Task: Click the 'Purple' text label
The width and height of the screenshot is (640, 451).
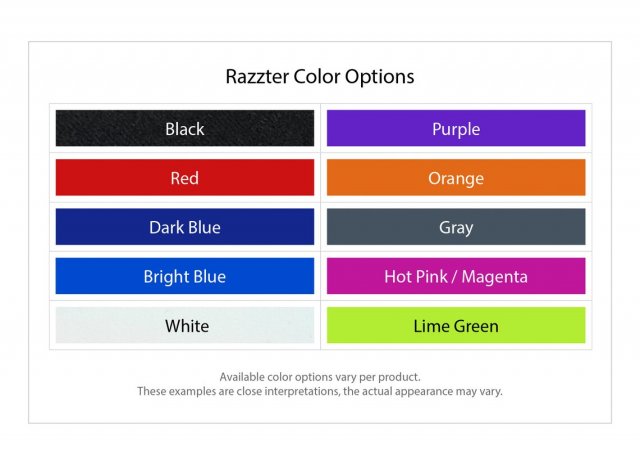Action: pyautogui.click(x=456, y=129)
